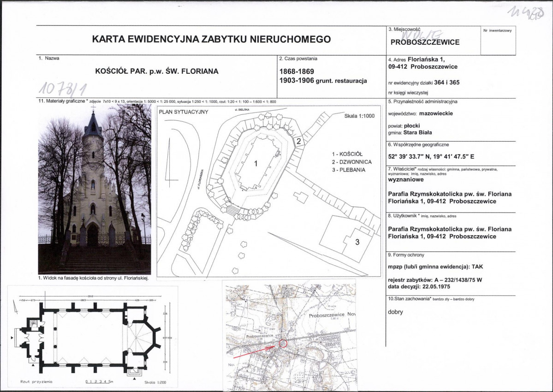Click the empty Nr inwentarzowy box

tap(498, 41)
